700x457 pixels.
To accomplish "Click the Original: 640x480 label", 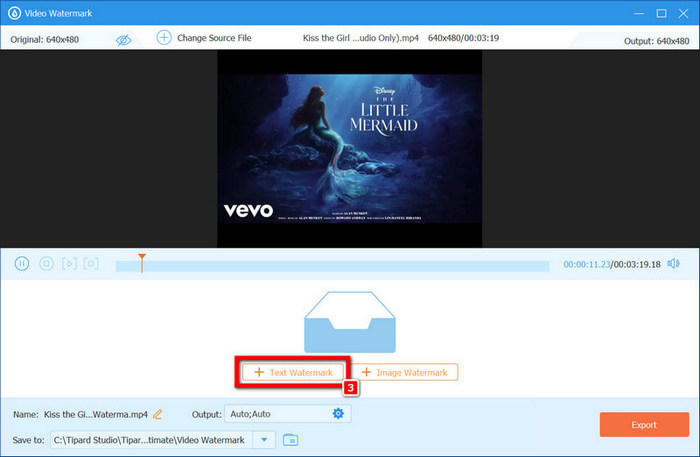I will tap(45, 39).
